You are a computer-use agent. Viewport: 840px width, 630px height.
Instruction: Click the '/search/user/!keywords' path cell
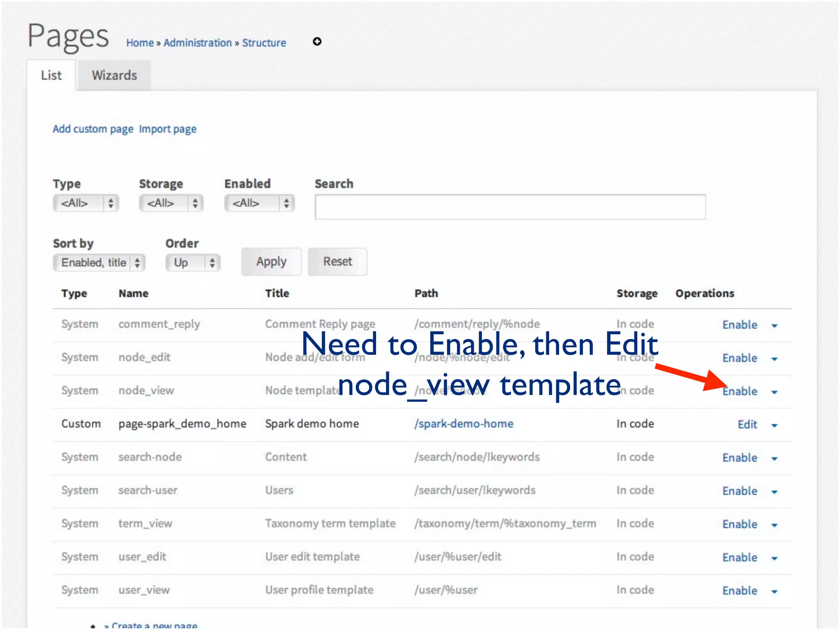pyautogui.click(x=475, y=490)
